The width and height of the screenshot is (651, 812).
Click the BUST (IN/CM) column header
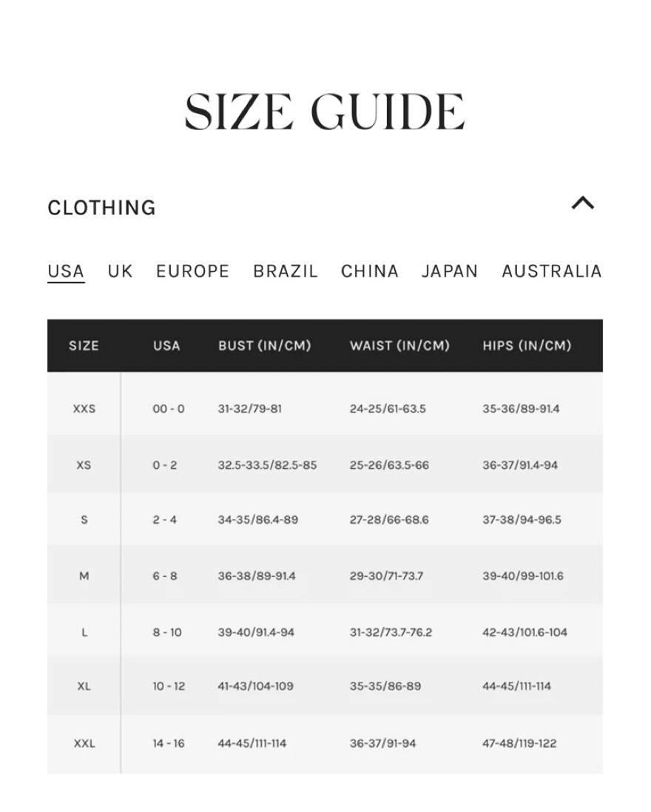pyautogui.click(x=265, y=346)
